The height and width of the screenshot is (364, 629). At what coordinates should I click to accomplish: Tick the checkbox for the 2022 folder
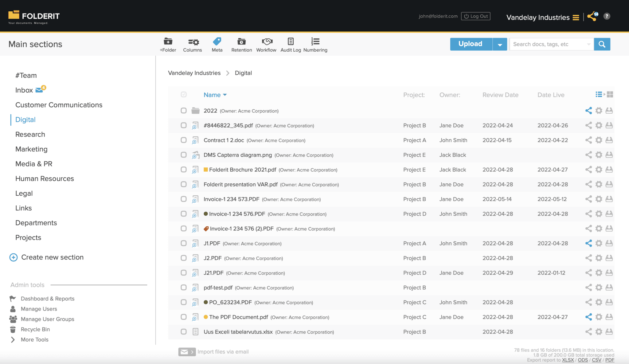[184, 111]
